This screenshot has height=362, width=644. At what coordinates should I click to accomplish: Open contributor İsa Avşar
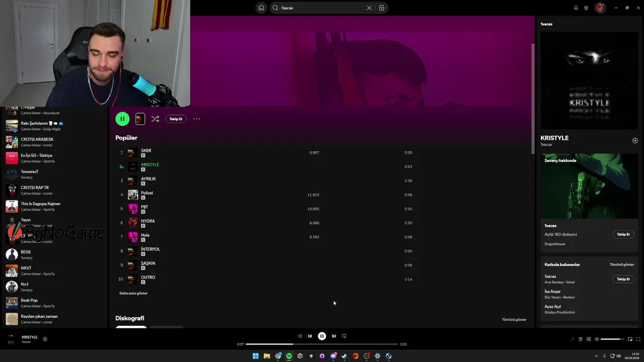pos(552,292)
